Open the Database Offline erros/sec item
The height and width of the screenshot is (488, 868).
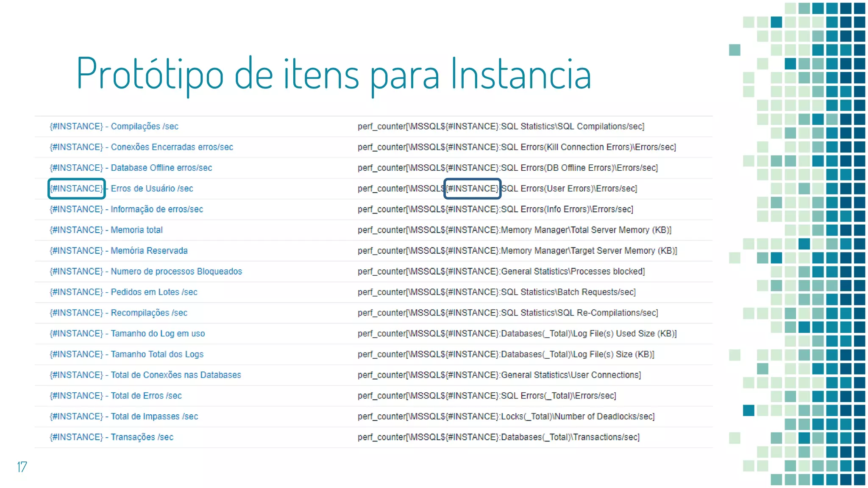click(131, 168)
